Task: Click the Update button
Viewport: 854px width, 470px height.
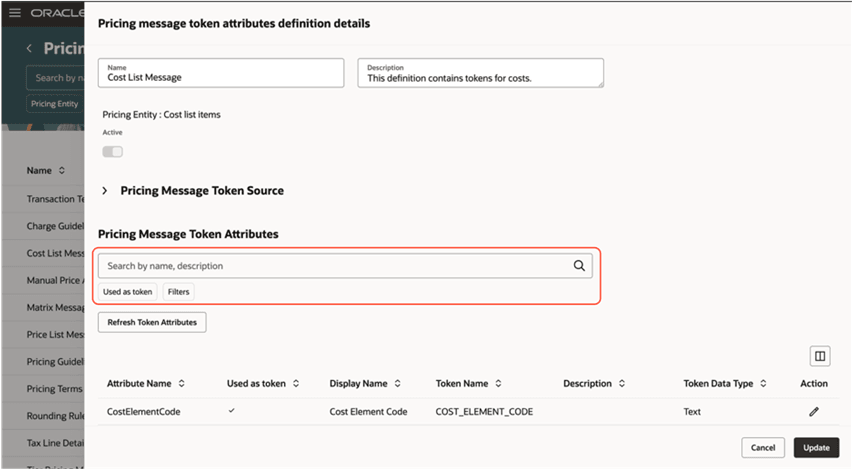Action: (816, 448)
